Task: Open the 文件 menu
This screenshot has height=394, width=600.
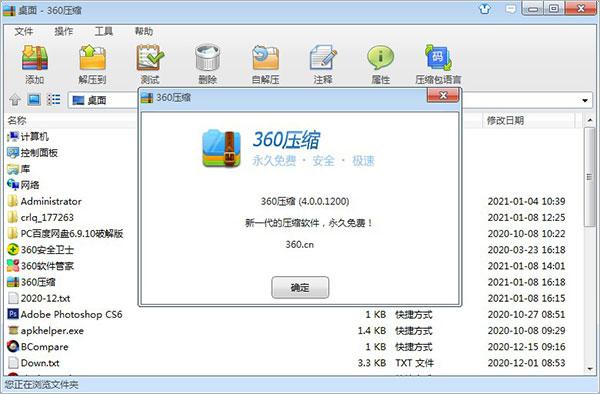Action: (24, 31)
